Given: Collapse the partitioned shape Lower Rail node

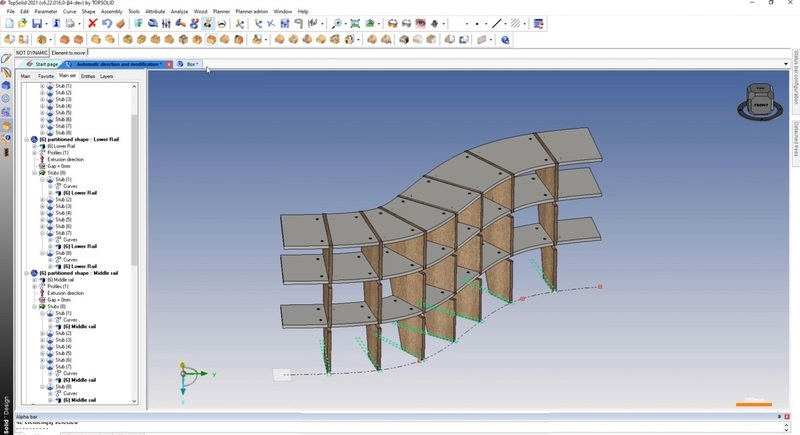Looking at the screenshot, I should point(27,139).
